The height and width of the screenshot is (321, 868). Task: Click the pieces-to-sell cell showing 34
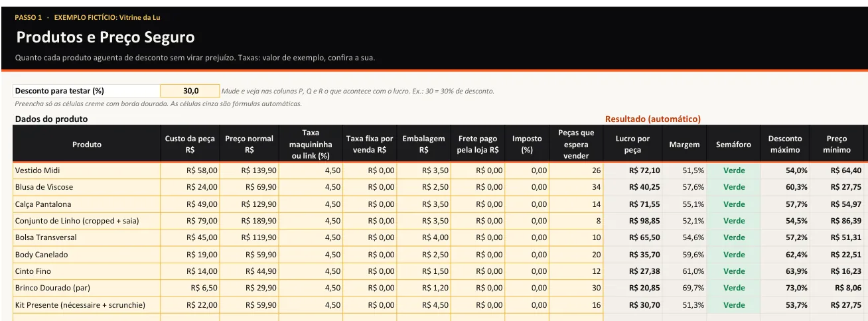[576, 187]
